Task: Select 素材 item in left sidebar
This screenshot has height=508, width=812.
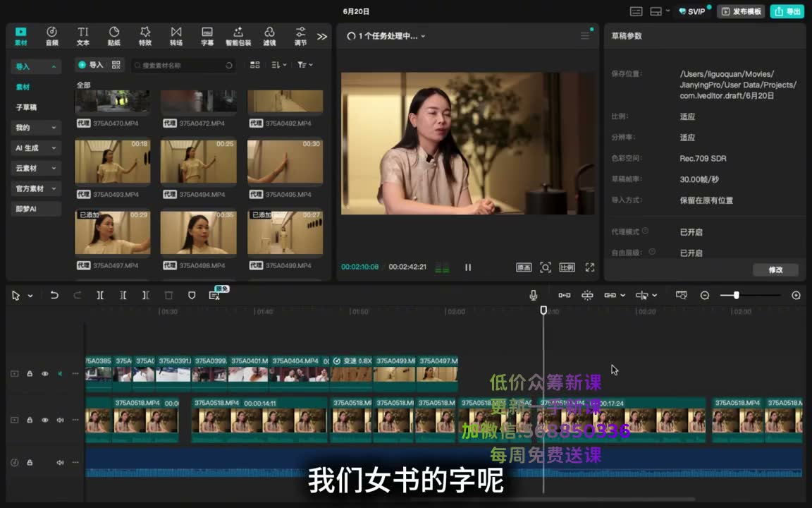Action: coord(23,87)
